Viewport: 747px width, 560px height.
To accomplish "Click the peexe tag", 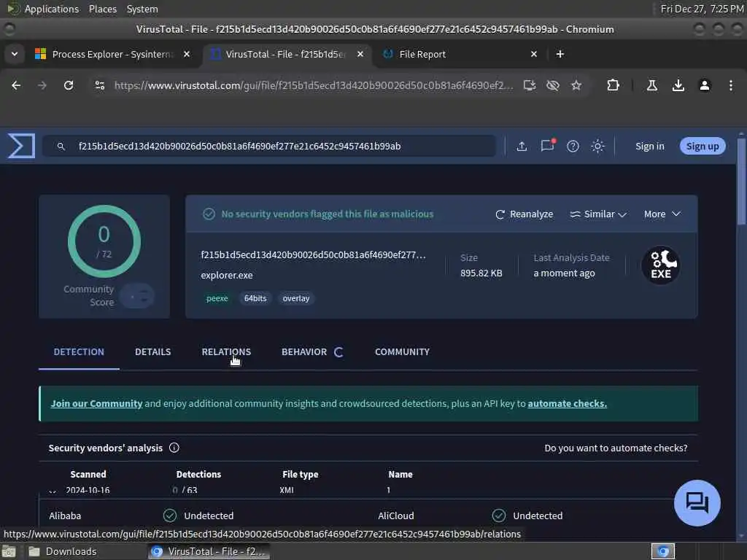I will click(x=217, y=298).
